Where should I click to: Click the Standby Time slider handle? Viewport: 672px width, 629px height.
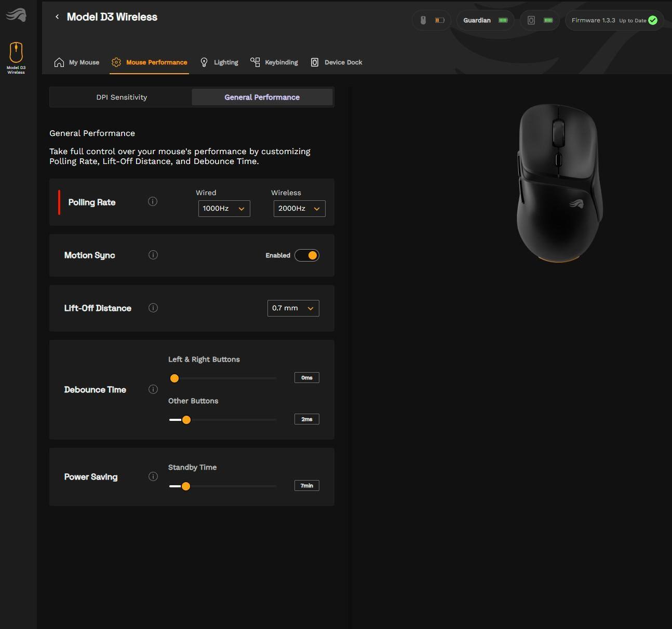pos(186,486)
